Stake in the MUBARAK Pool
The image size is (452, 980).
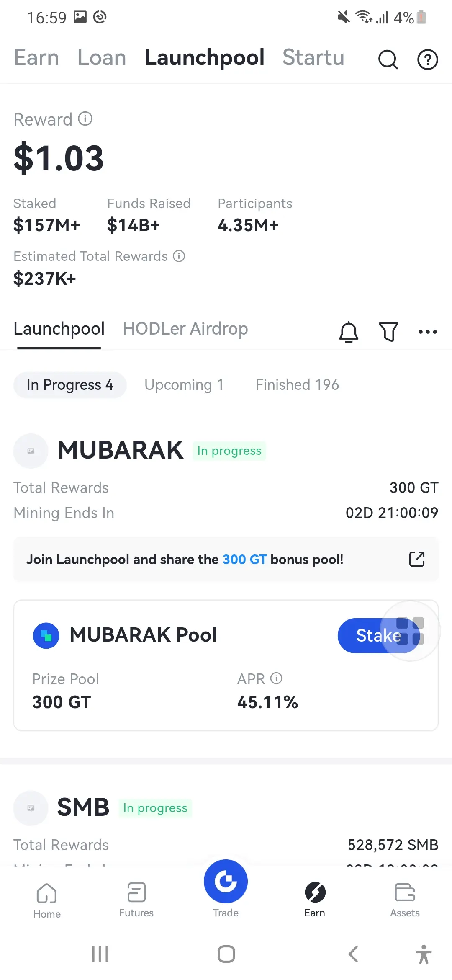point(379,635)
